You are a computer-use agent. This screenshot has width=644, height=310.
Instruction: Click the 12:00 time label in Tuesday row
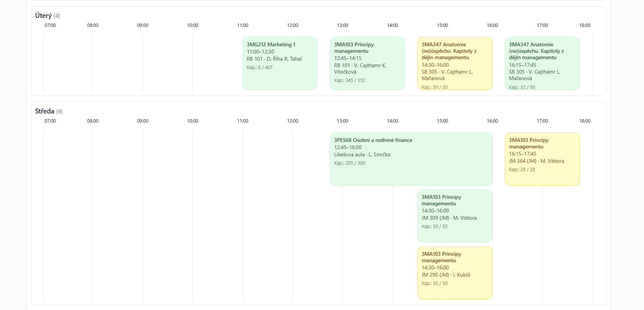(293, 25)
